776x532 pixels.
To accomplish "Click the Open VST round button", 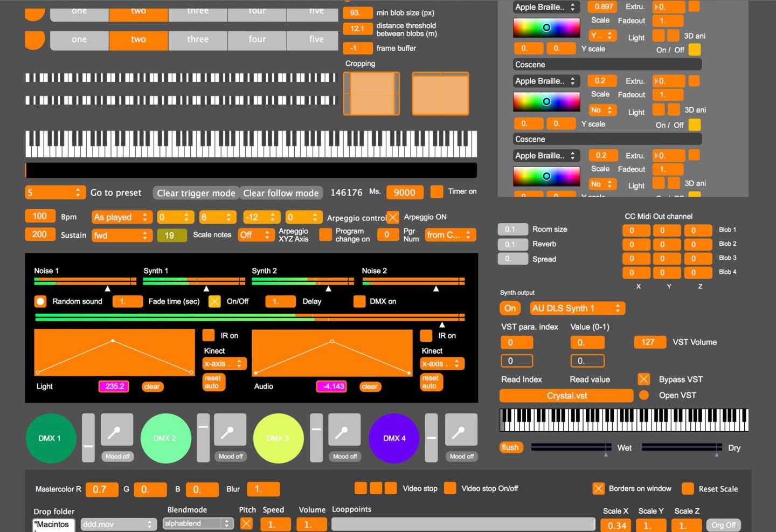I will (x=643, y=395).
